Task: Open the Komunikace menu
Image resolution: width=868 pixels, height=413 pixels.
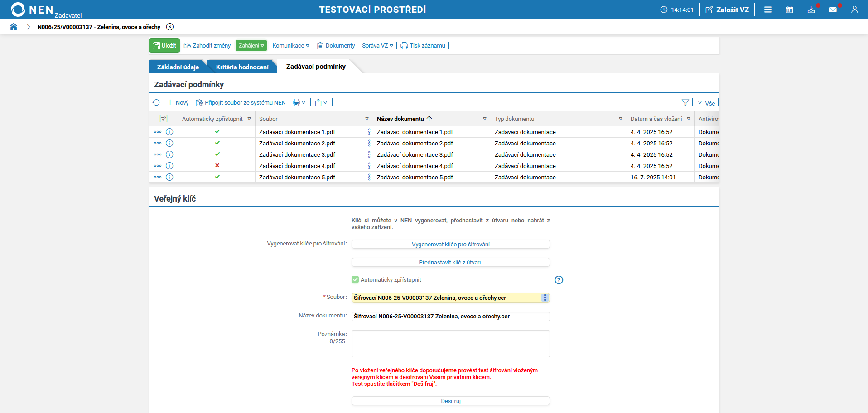Action: pos(291,46)
